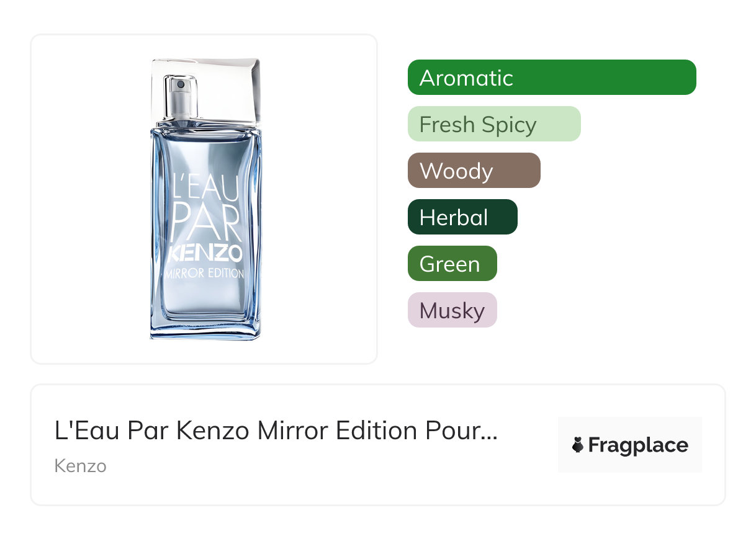Click the ellipsis at the title's end
756x536 pixels.
point(489,432)
